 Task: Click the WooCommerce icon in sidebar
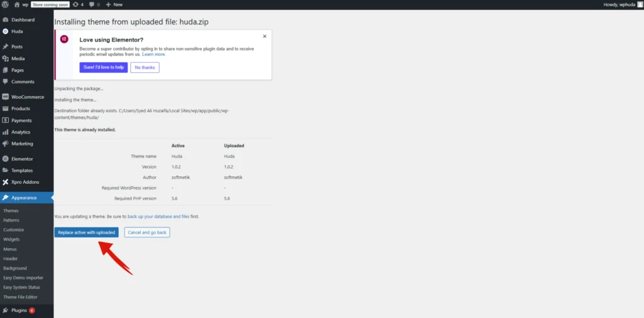point(5,97)
